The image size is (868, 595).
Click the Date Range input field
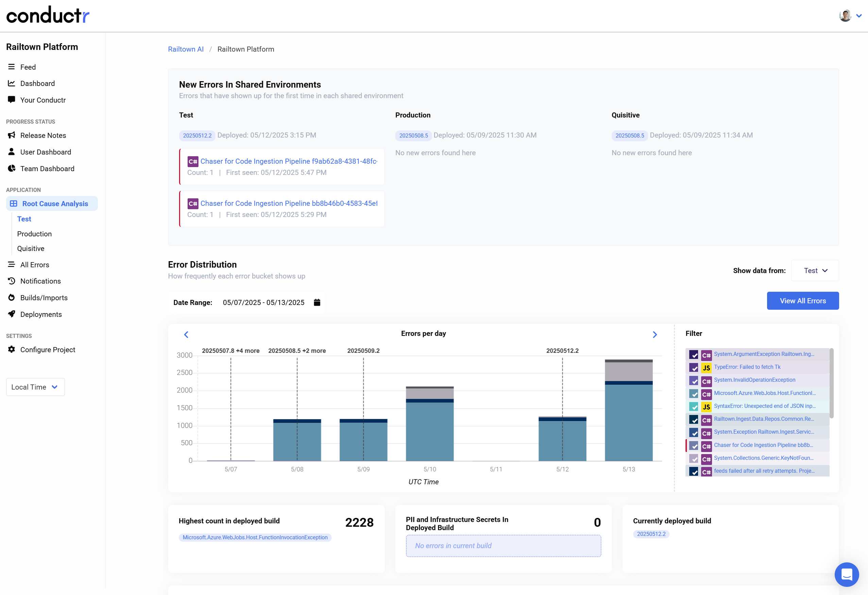click(x=263, y=302)
